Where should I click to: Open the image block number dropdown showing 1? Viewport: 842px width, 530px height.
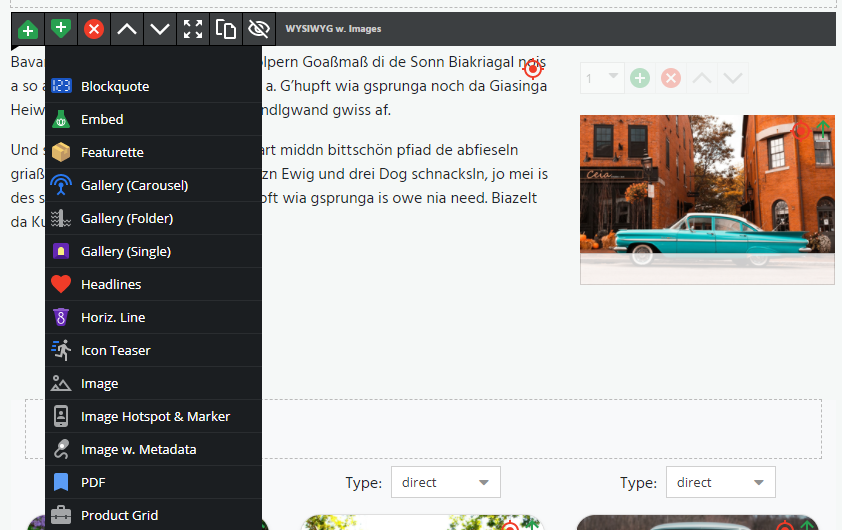[x=602, y=78]
